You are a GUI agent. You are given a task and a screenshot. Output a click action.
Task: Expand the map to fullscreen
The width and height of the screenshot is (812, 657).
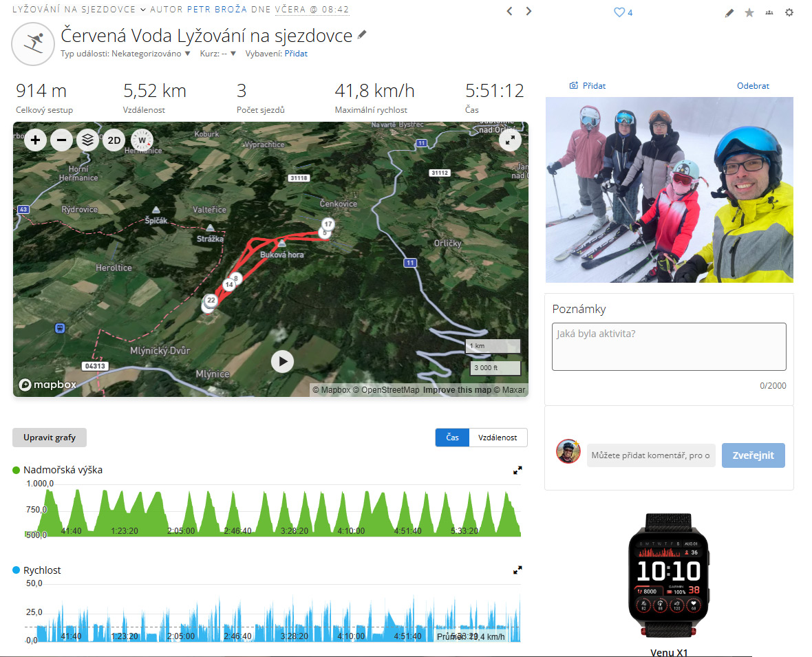(510, 140)
